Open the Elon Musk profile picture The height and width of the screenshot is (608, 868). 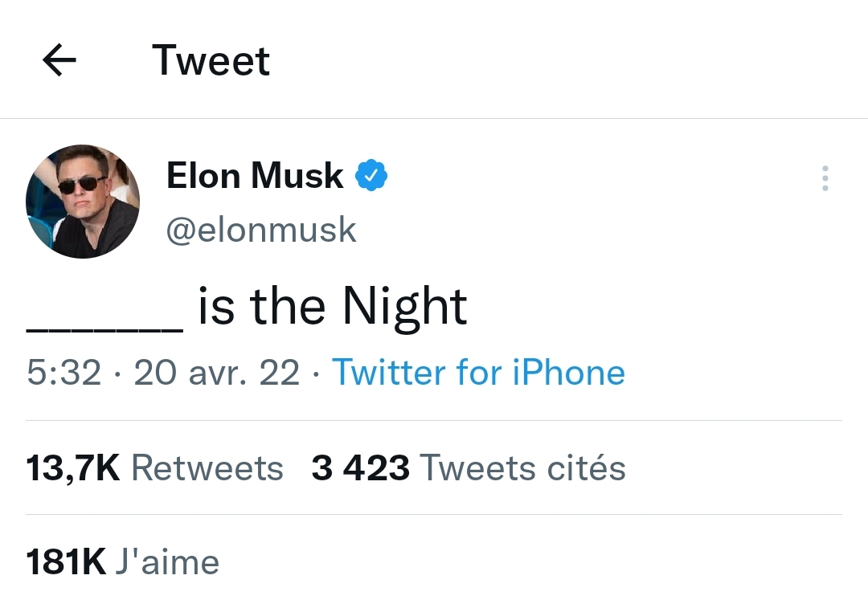[x=83, y=201]
